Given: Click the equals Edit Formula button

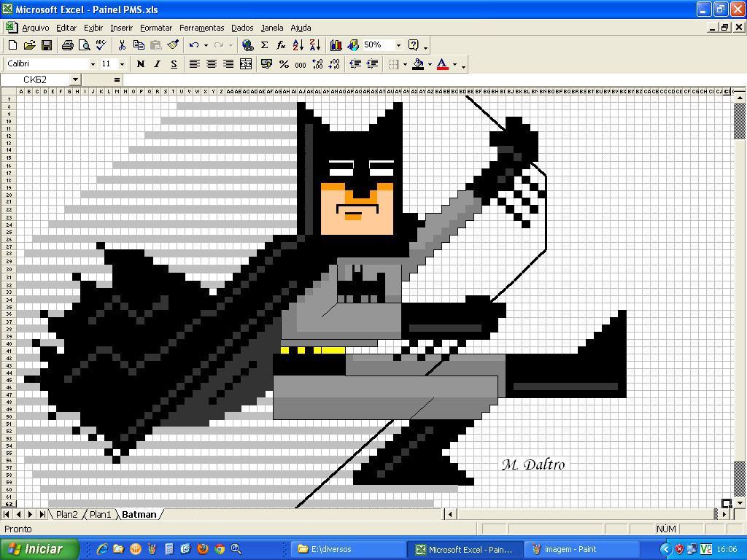Looking at the screenshot, I should click(117, 79).
